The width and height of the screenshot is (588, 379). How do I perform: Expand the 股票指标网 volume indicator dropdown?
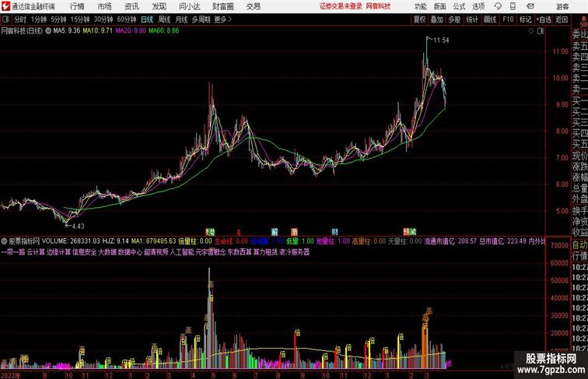[x=4, y=241]
